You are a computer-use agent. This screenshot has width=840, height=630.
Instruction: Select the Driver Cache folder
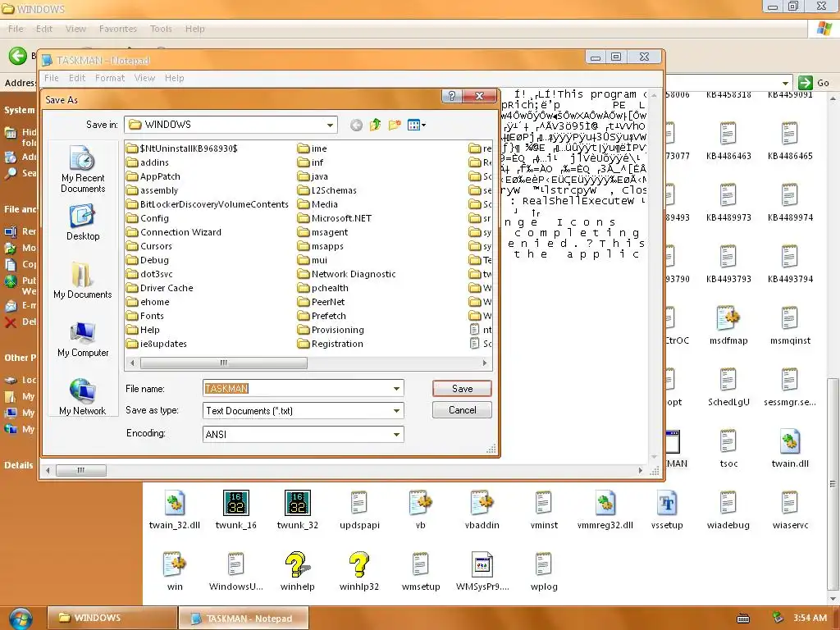(x=160, y=288)
